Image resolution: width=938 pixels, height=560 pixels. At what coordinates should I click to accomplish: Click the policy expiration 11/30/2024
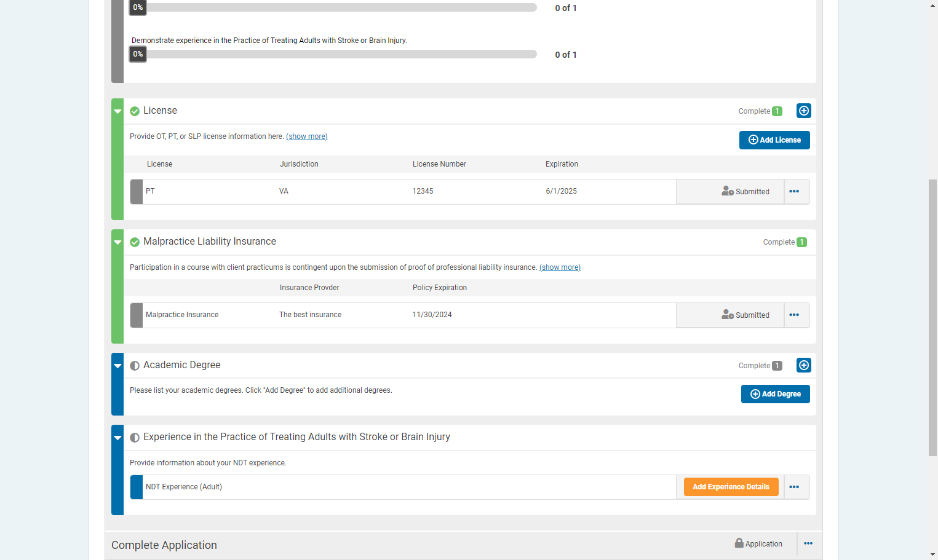[432, 315]
